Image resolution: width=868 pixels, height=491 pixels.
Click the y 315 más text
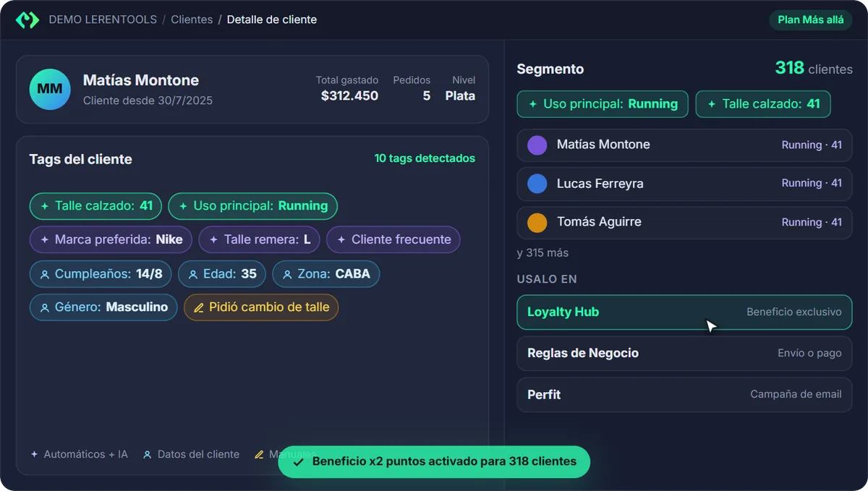coord(542,253)
